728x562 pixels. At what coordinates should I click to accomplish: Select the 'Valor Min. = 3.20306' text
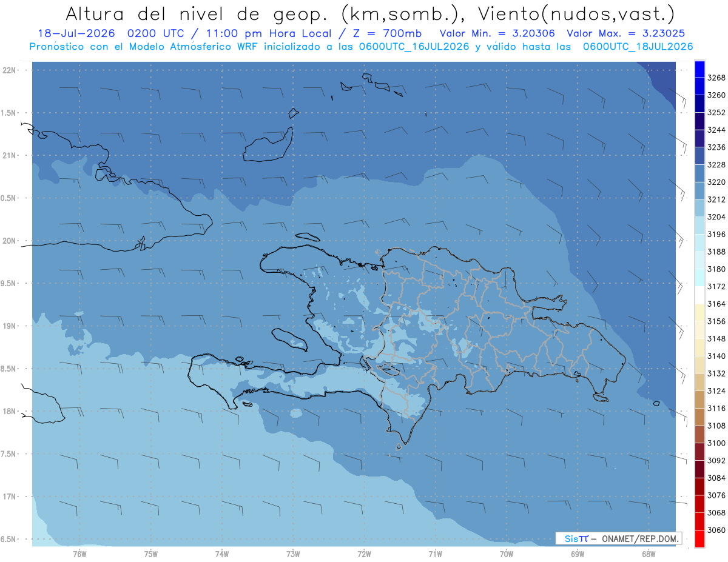coord(497,34)
